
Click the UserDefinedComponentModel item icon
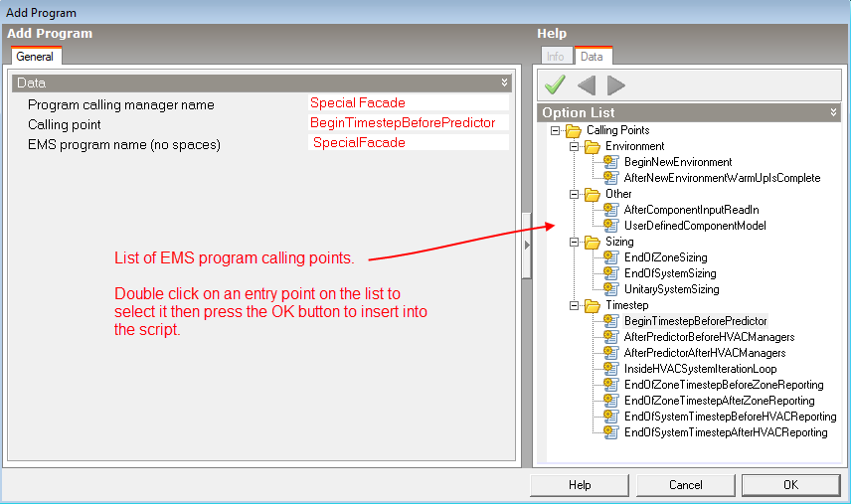(611, 226)
